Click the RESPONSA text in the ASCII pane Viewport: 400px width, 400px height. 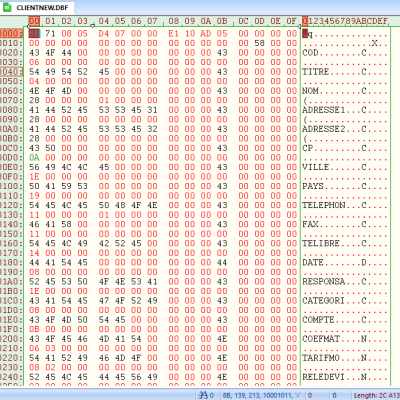click(324, 282)
